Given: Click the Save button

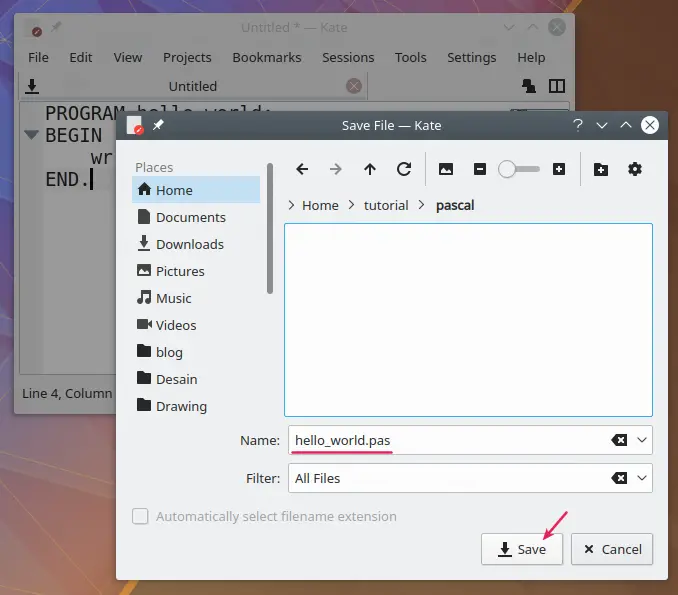Looking at the screenshot, I should [522, 549].
